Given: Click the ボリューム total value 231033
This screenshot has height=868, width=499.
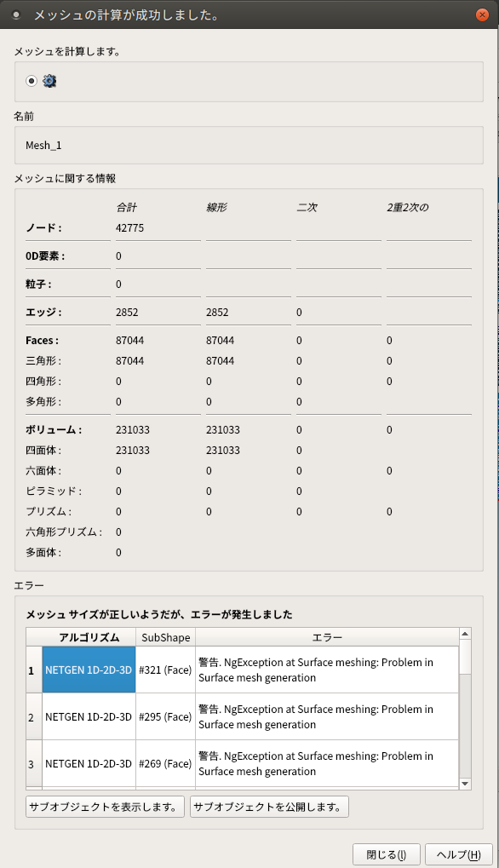Looking at the screenshot, I should (133, 429).
